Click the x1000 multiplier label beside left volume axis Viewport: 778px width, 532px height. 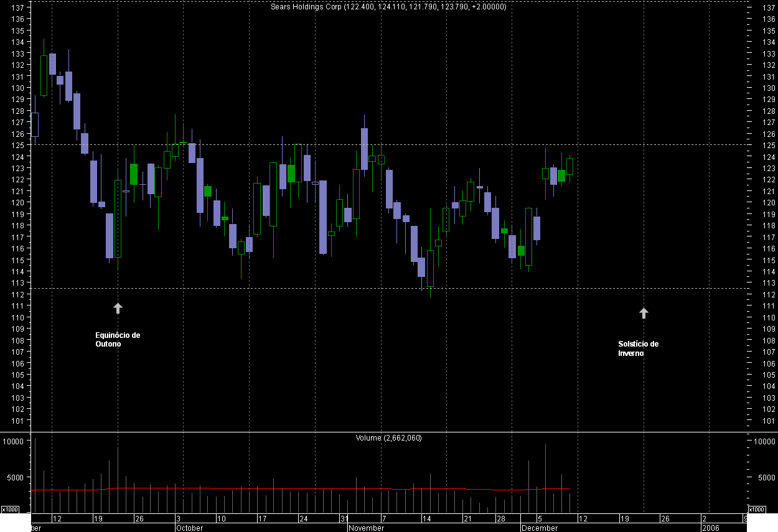tap(9, 509)
